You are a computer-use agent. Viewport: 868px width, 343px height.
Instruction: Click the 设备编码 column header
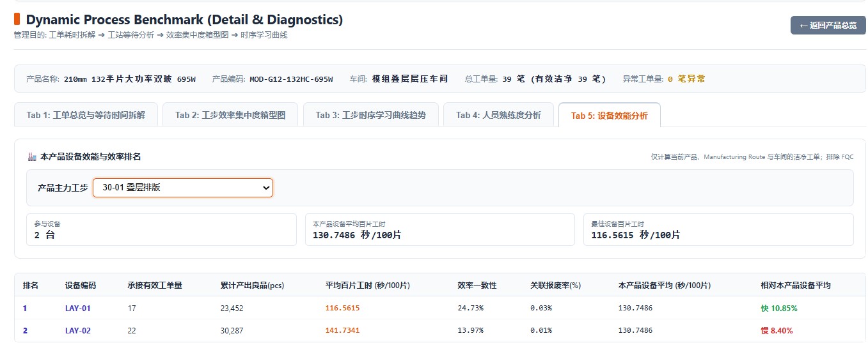point(81,286)
